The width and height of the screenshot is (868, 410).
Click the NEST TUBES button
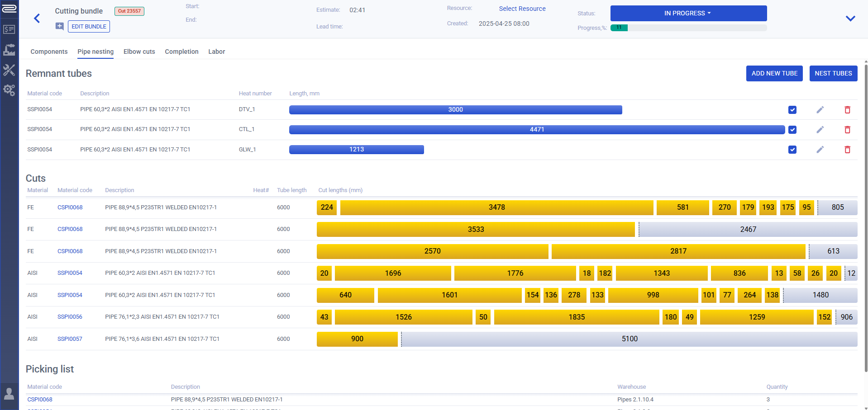[x=833, y=73]
